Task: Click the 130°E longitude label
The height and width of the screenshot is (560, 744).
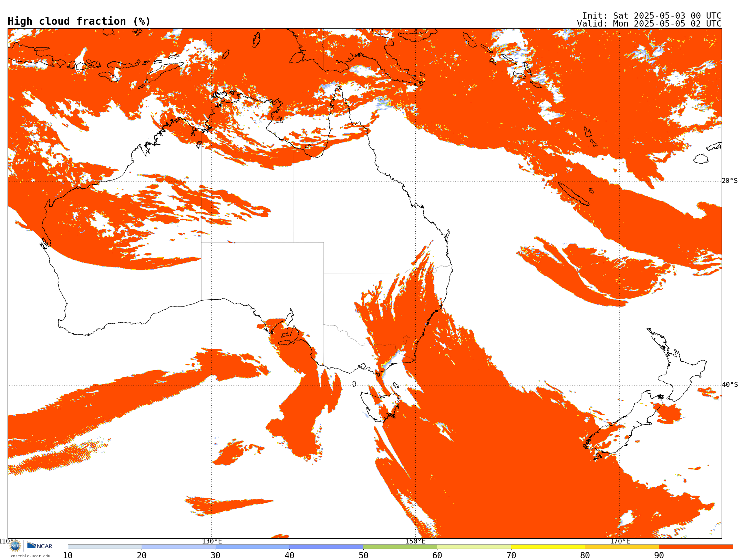Action: click(212, 541)
